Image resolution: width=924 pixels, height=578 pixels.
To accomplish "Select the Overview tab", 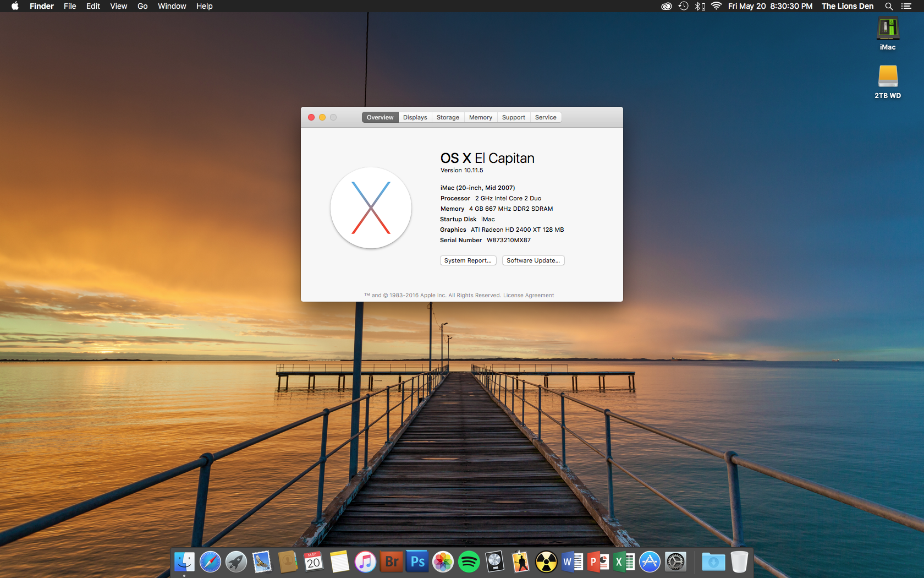I will click(380, 117).
